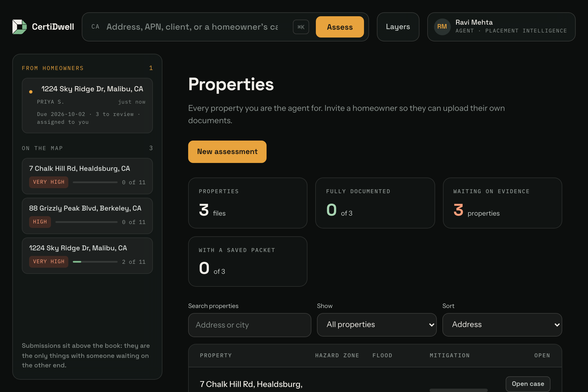The height and width of the screenshot is (392, 588).
Task: Click the Address or city search box
Action: tap(249, 325)
